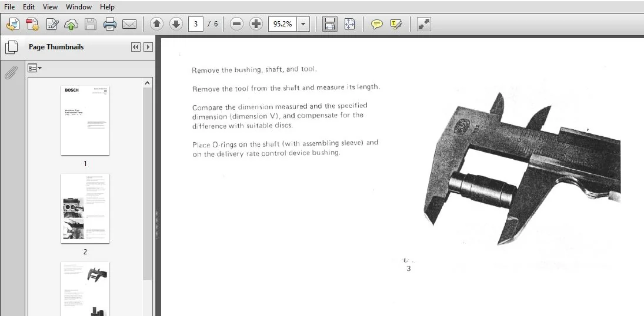Click the Highlight text tool icon
This screenshot has height=316, width=644.
click(x=396, y=24)
